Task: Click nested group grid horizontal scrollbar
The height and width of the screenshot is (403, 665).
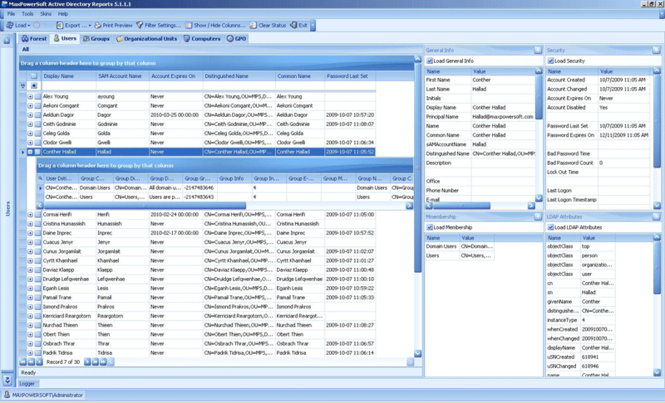Action: 144,206
